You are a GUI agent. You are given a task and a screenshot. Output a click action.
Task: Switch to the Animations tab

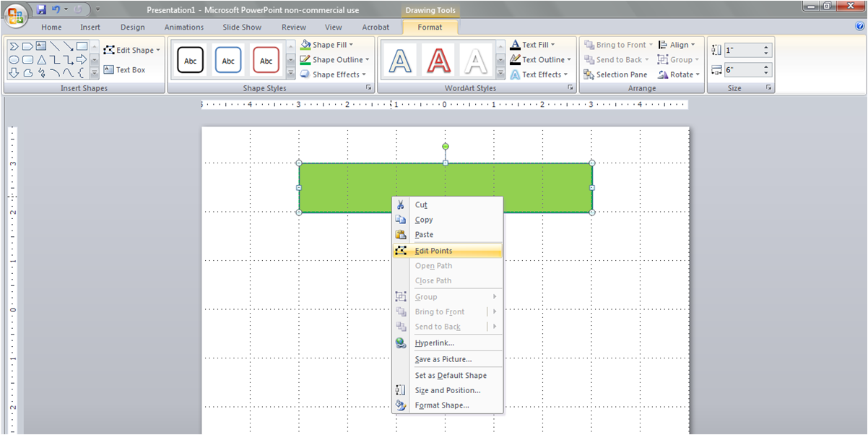184,27
